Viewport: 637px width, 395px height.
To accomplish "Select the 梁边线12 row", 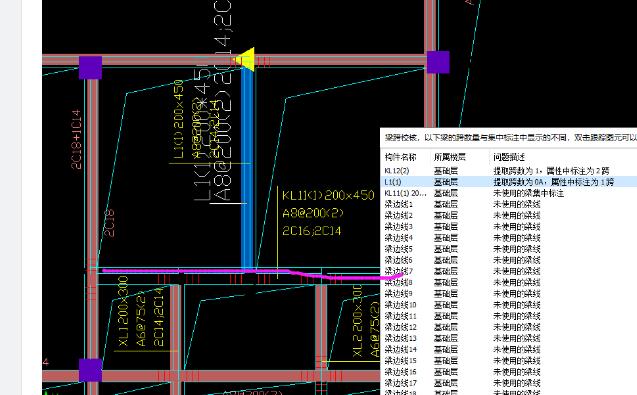I will pos(509,327).
